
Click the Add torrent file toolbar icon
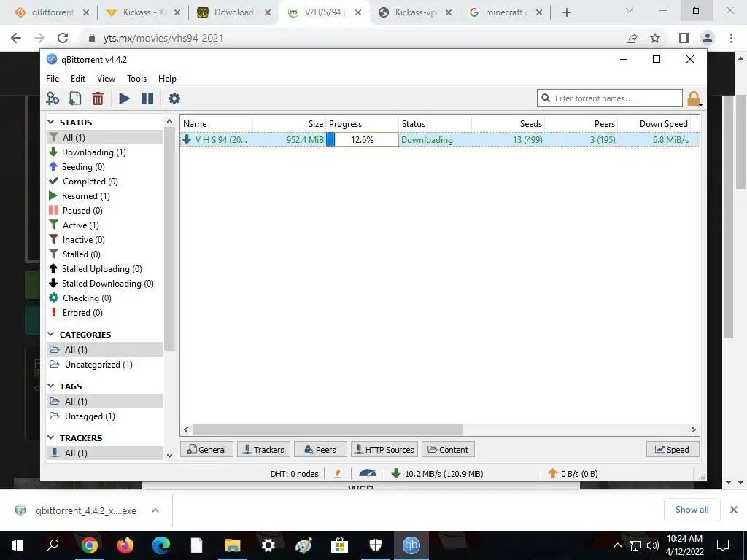click(75, 98)
